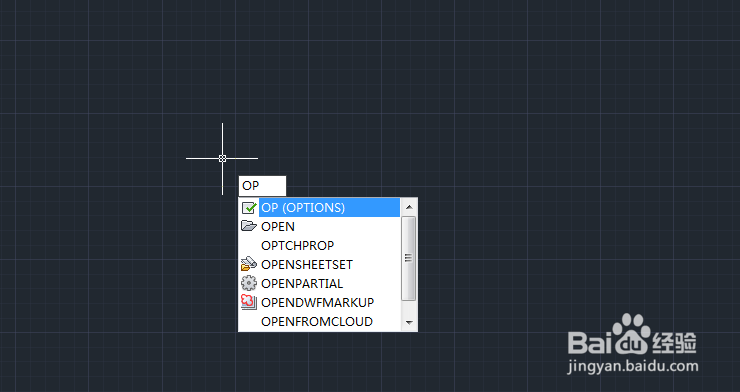This screenshot has width=740, height=392.
Task: Click the OPTIONS checkmark icon
Action: coord(249,208)
